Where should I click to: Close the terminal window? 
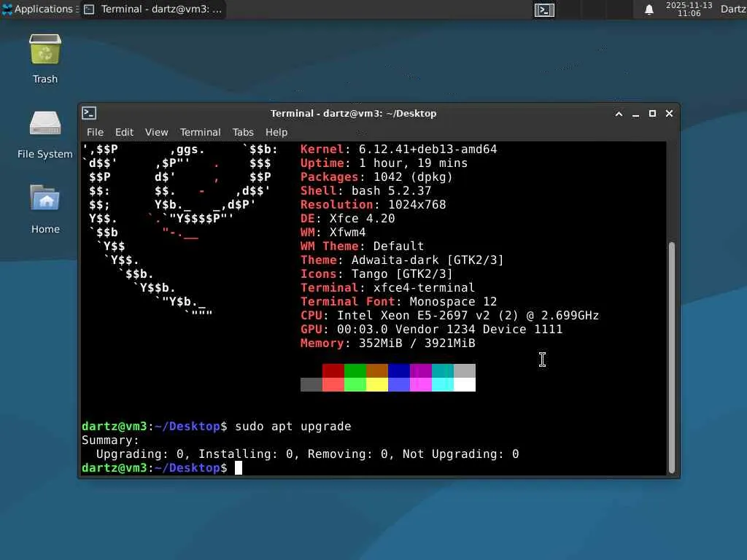(669, 113)
